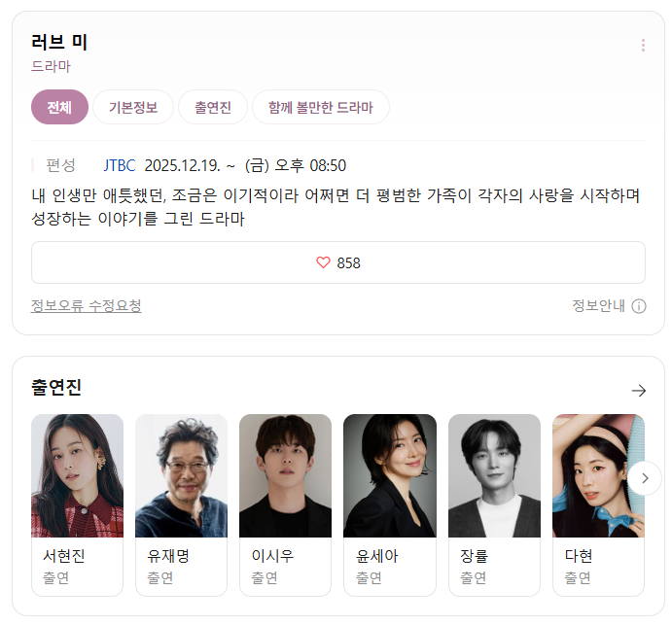Show next cast members with chevron
The image size is (672, 625).
645,478
